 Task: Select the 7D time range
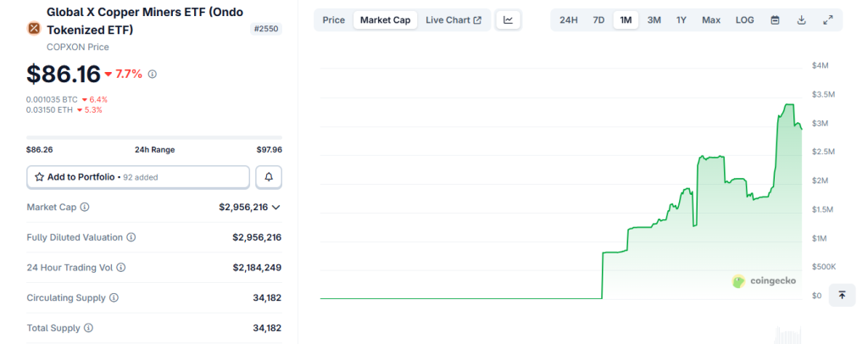tap(598, 20)
